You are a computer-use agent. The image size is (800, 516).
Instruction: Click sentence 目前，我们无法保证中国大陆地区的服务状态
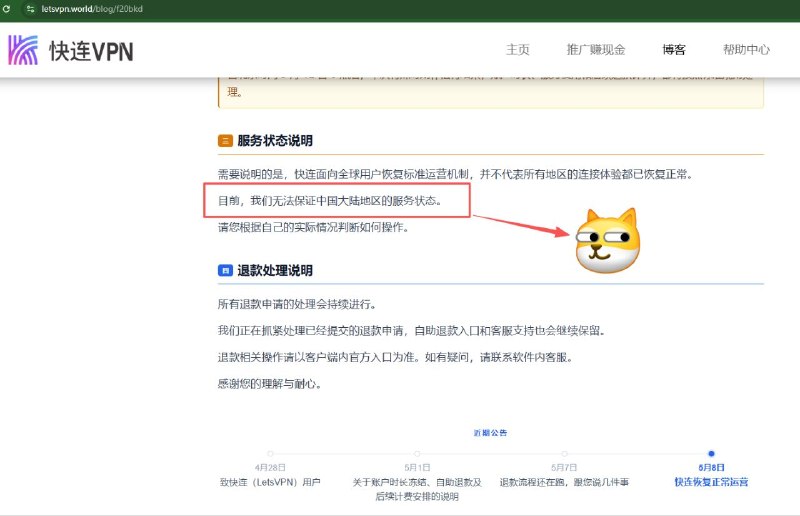point(330,201)
